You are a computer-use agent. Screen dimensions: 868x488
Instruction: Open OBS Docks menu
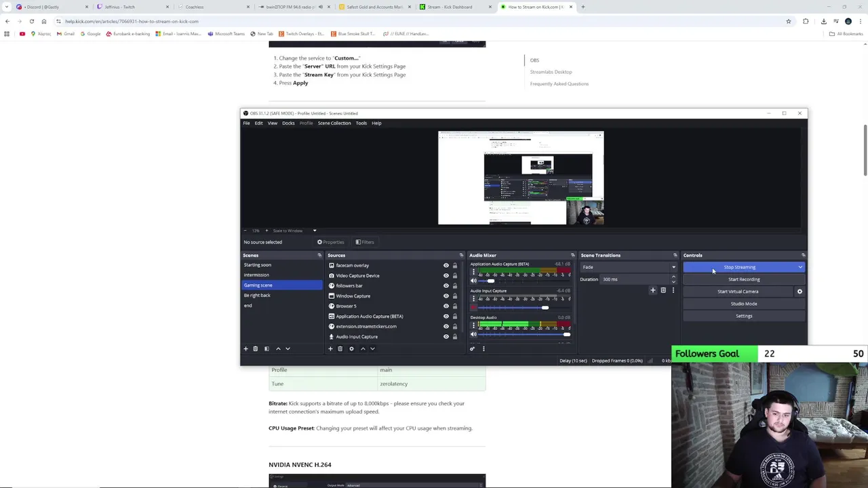click(288, 123)
